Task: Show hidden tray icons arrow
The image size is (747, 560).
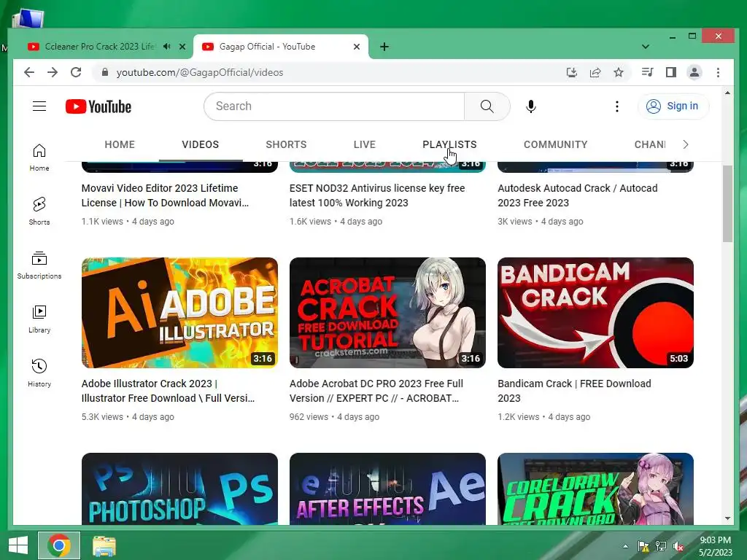Action: [x=625, y=546]
